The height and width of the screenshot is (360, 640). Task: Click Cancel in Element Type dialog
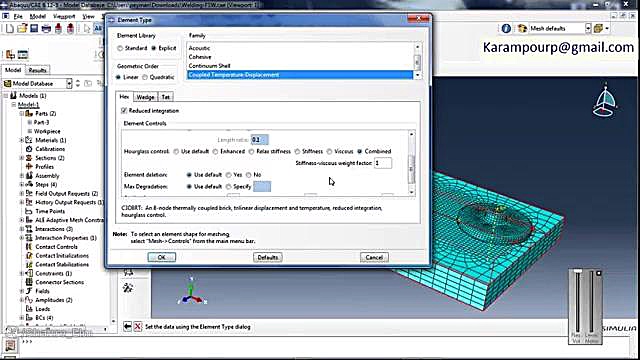[x=374, y=257]
